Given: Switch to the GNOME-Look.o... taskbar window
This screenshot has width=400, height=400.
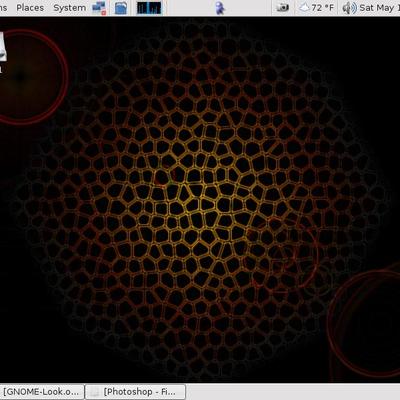Looking at the screenshot, I should pyautogui.click(x=42, y=392).
